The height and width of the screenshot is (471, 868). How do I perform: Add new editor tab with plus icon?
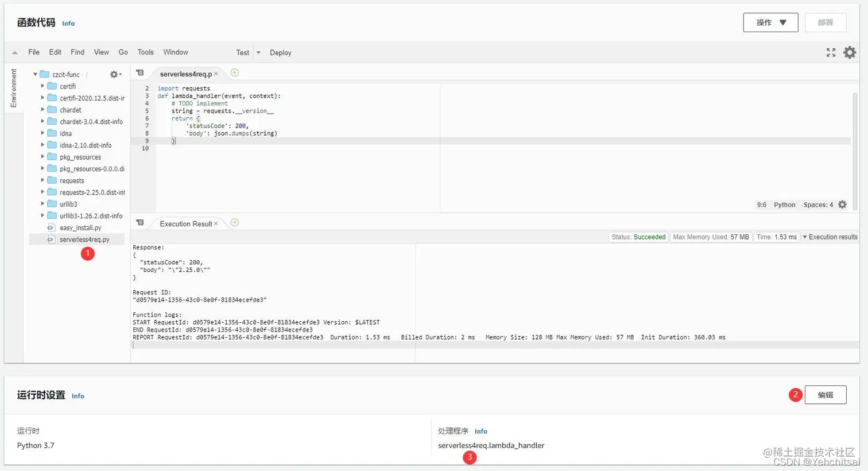[x=234, y=72]
